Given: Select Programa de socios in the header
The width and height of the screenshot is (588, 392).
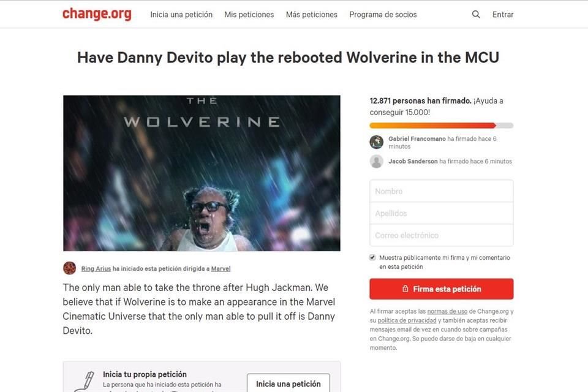Looking at the screenshot, I should coord(383,15).
